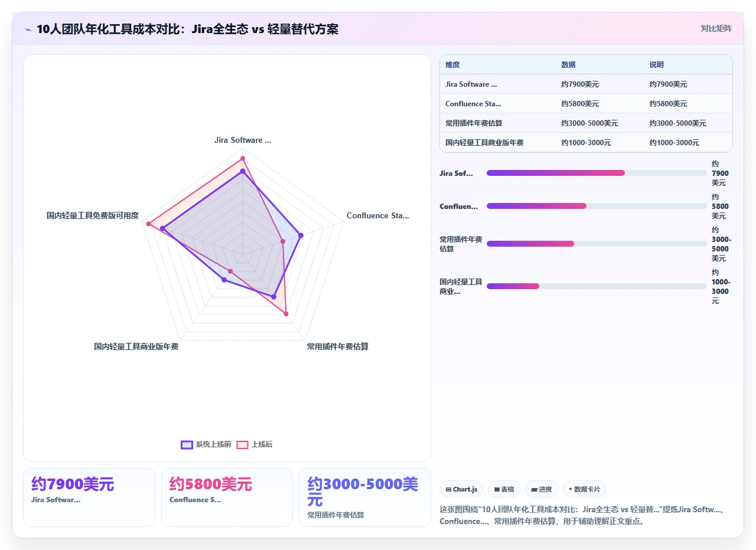The image size is (756, 550).
Task: Click the 对比矩阵 label in header
Action: pyautogui.click(x=716, y=28)
